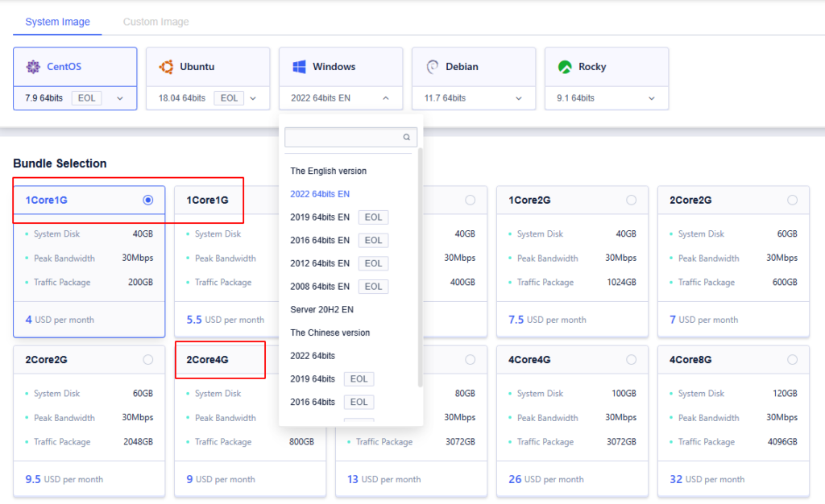Select the radio button on the 4Core8G card
Image resolution: width=825 pixels, height=504 pixels.
pos(792,359)
